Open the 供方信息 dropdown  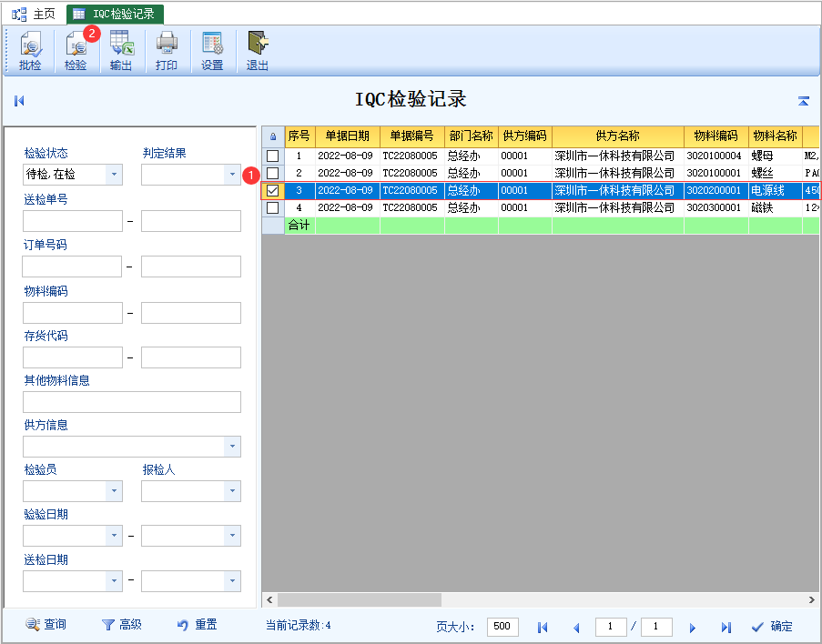232,447
